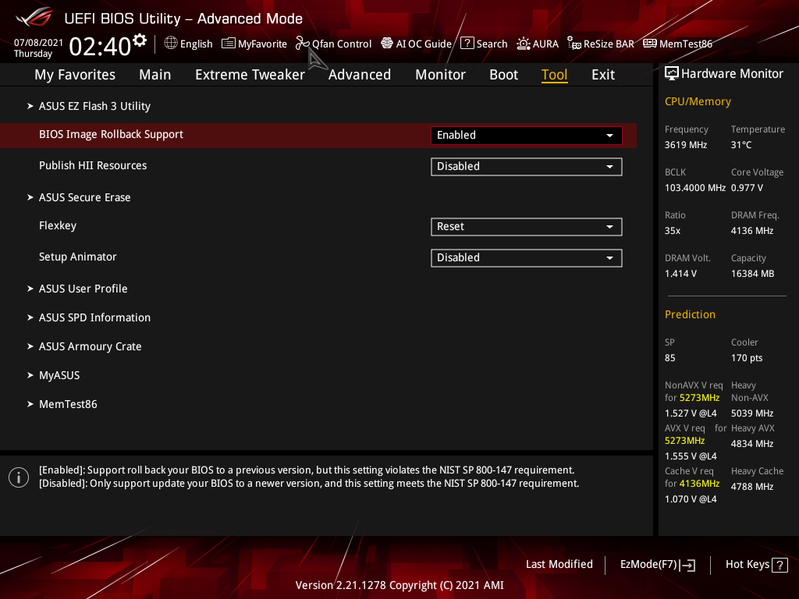Launch MemTest86 toolbar icon
This screenshot has height=599, width=799.
650,43
